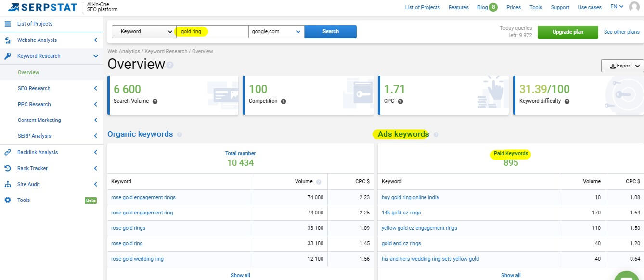Viewport: 644px width, 280px height.
Task: Open Blog in top navigation
Action: pos(482,7)
